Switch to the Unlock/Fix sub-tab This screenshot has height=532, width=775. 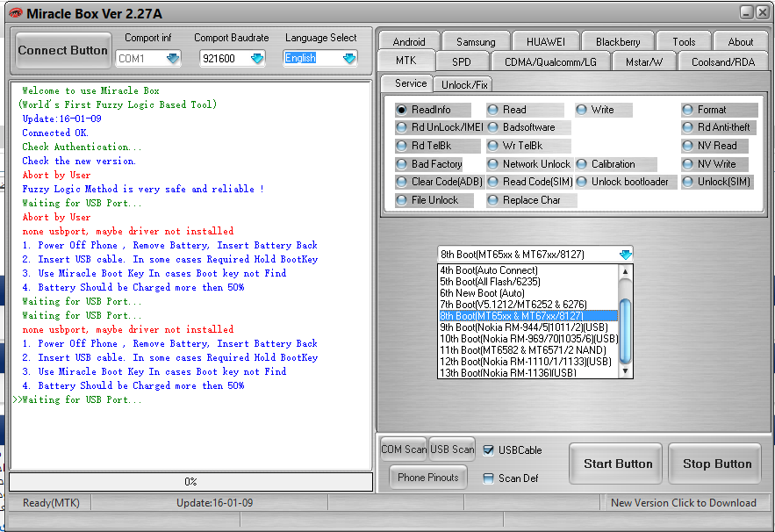tap(464, 84)
